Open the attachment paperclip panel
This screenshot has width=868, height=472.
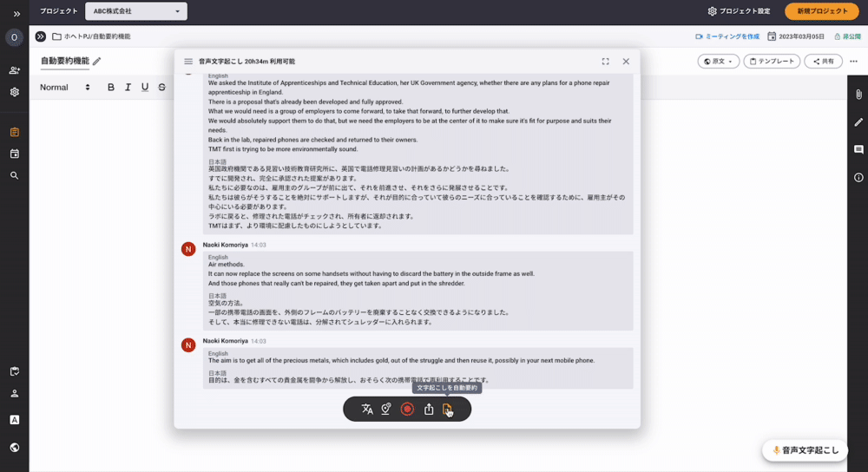click(858, 94)
